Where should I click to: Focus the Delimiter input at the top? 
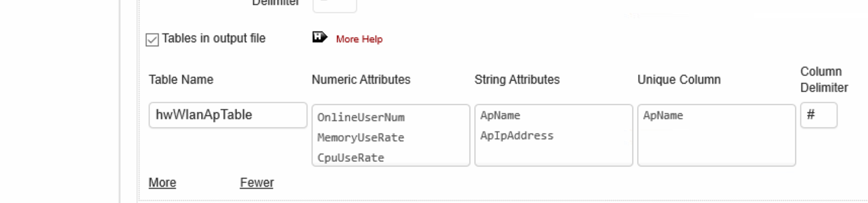(x=334, y=5)
